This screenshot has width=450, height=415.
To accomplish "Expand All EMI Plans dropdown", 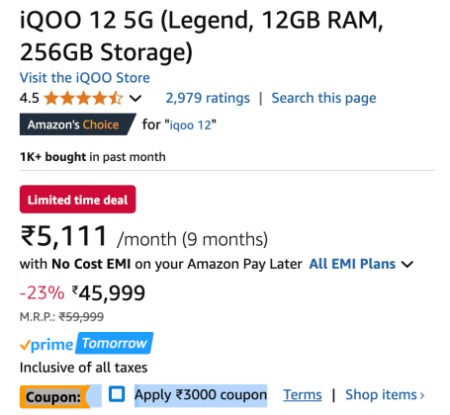I will (352, 264).
